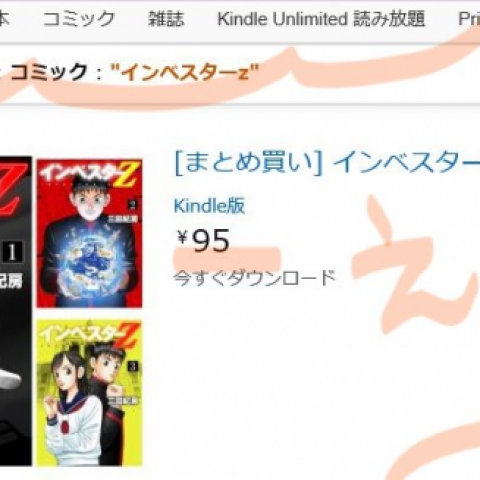
Task: Click the volume number 1 badge on black cover
Action: pos(12,252)
